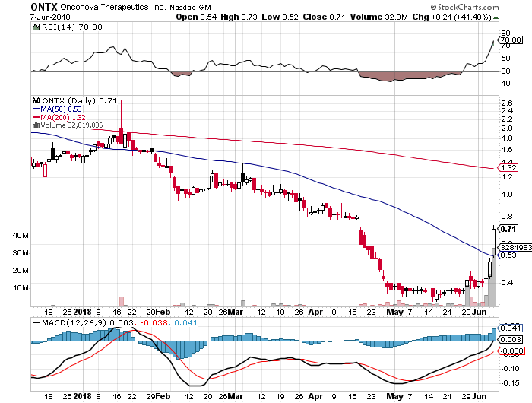Click the 1.32 MA(200) price tag
The height and width of the screenshot is (403, 532).
coord(508,168)
